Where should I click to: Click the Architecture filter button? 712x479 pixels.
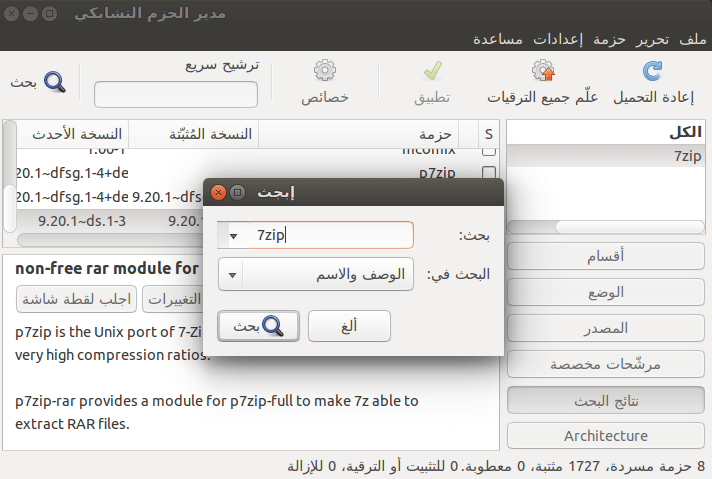point(606,436)
